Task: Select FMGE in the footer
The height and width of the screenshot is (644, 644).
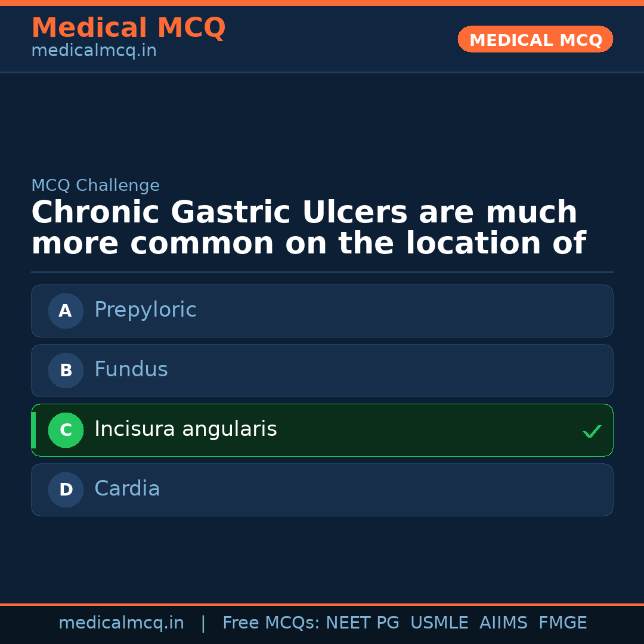Action: [x=563, y=623]
